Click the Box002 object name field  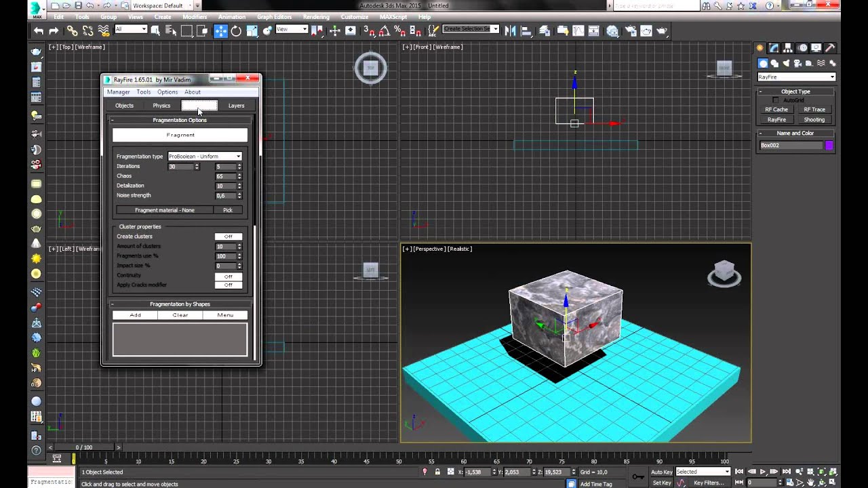(x=791, y=145)
